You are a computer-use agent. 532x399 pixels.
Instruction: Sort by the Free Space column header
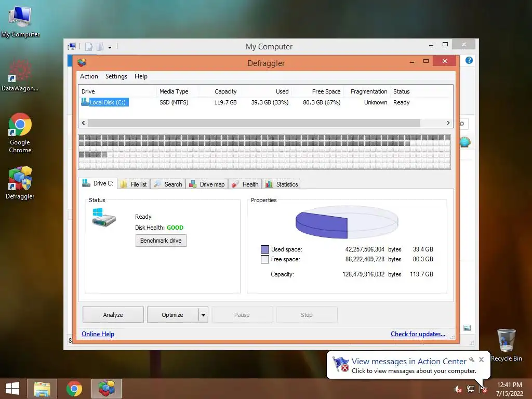[326, 91]
